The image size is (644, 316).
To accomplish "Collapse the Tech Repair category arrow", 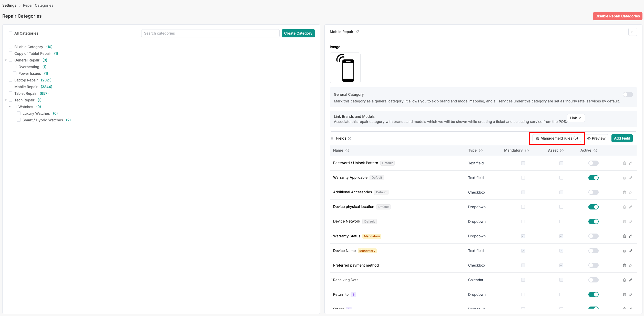I will [x=6, y=100].
